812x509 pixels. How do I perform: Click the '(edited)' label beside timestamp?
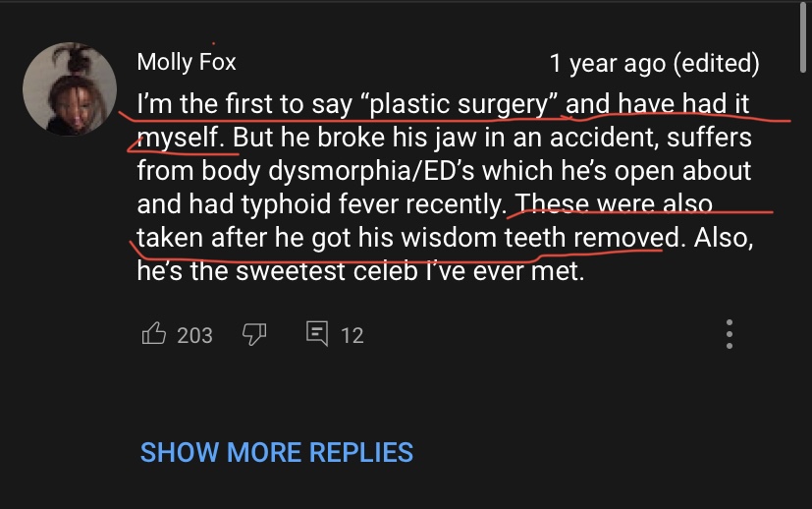716,63
